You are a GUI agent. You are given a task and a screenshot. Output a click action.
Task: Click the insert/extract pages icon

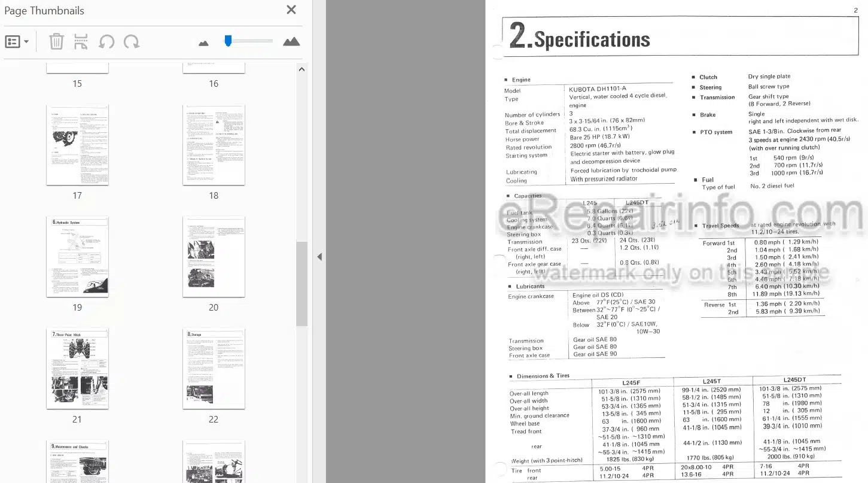point(81,42)
